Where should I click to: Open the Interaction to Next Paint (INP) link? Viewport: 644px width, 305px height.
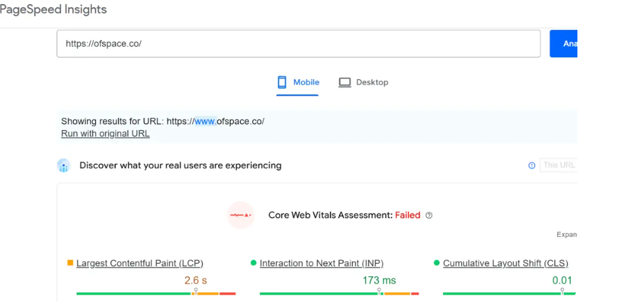coord(321,263)
